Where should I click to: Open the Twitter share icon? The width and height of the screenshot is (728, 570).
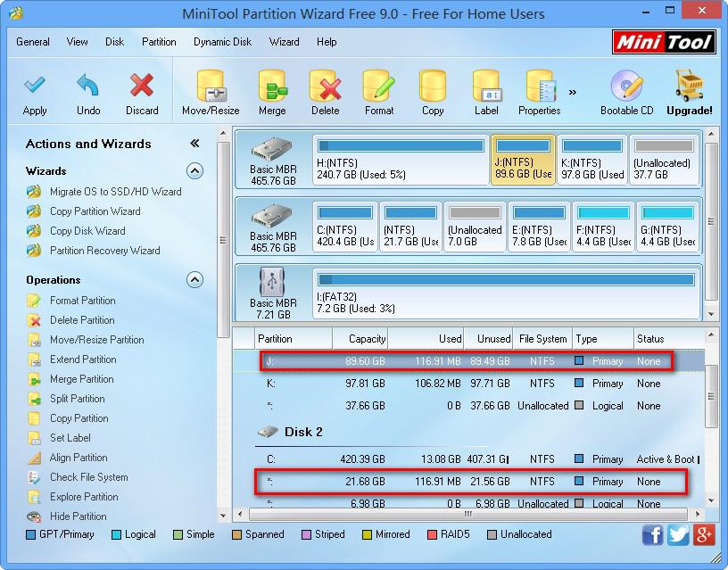pyautogui.click(x=678, y=534)
